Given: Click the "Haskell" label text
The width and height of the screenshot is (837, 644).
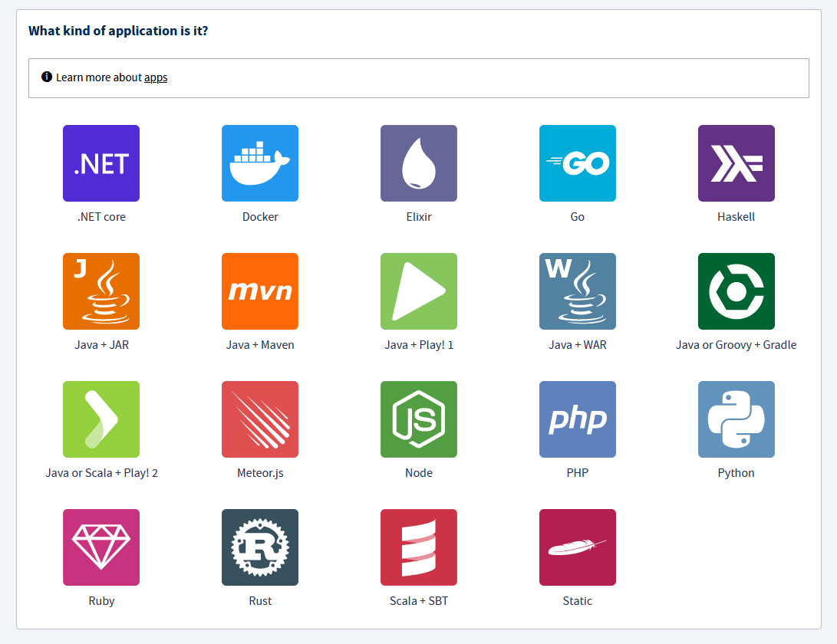Looking at the screenshot, I should point(736,217).
